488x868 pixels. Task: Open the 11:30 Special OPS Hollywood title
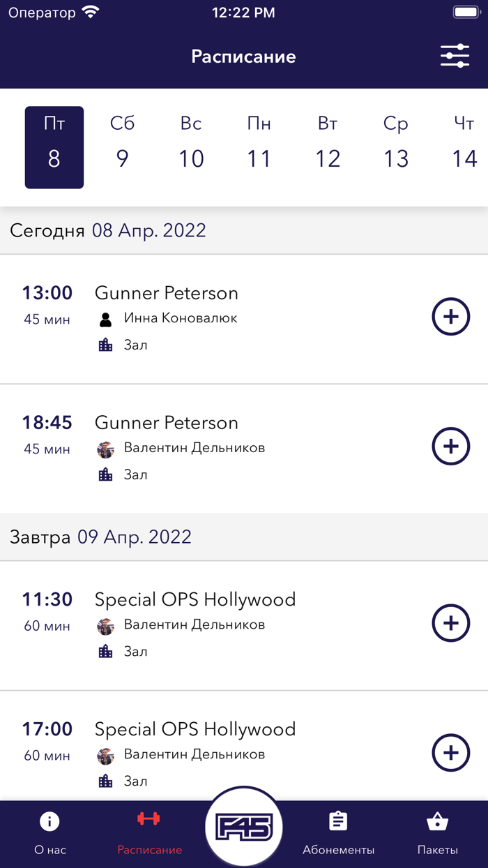click(x=195, y=599)
